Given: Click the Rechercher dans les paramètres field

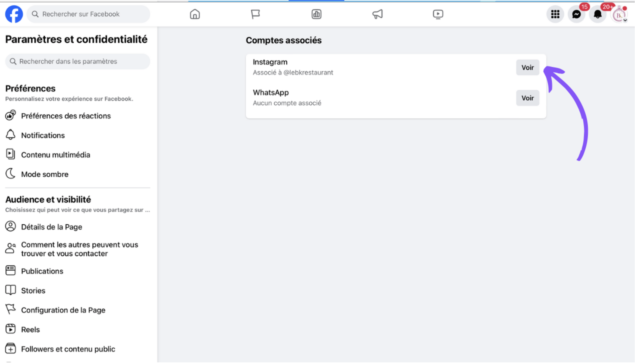Looking at the screenshot, I should tap(78, 61).
